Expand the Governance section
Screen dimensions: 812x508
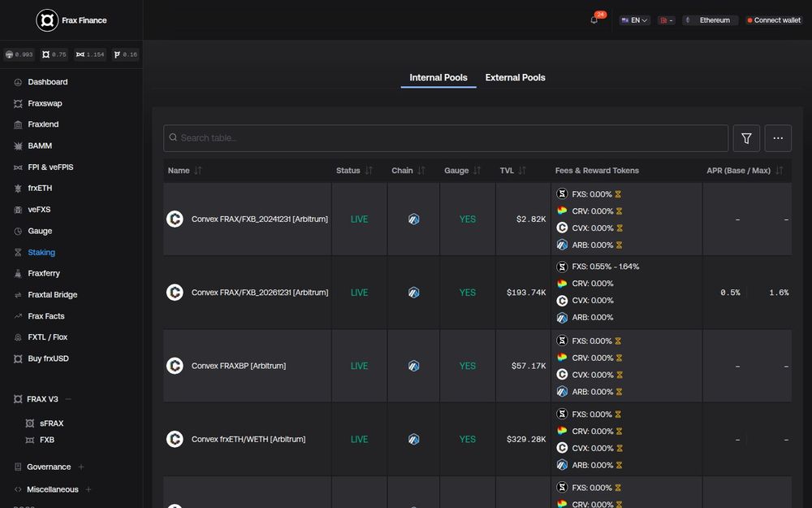click(81, 467)
